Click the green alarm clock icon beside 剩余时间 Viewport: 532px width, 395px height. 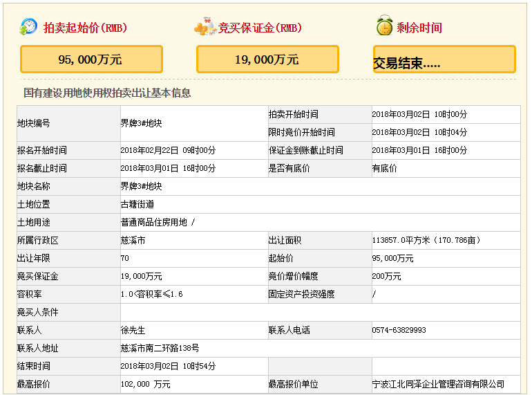(384, 27)
